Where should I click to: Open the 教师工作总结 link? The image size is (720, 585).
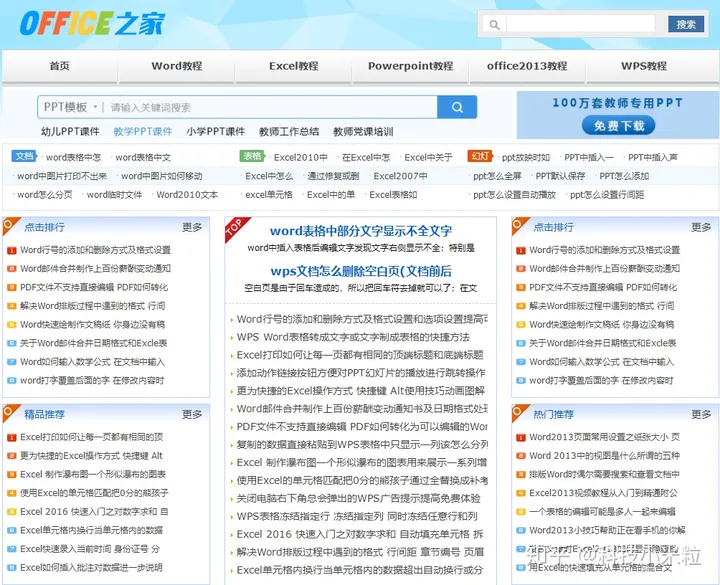pos(289,132)
